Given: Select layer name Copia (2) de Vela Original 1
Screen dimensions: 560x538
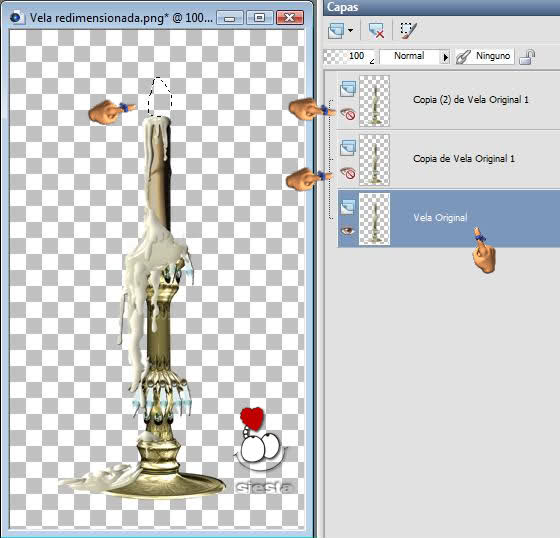Looking at the screenshot, I should (471, 100).
